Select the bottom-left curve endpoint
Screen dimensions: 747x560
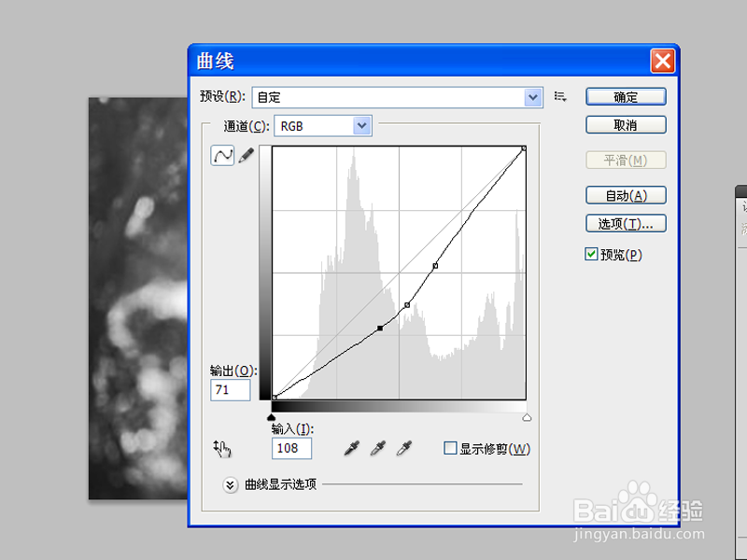(x=275, y=398)
